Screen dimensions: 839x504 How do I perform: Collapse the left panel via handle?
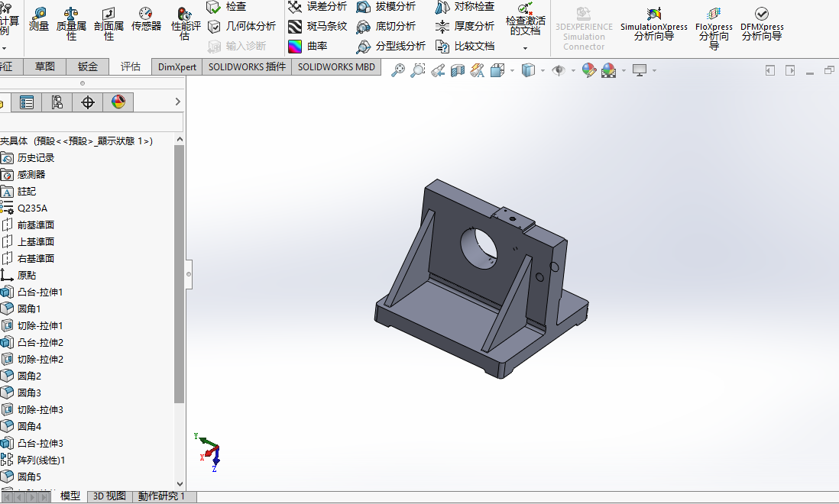coord(189,274)
